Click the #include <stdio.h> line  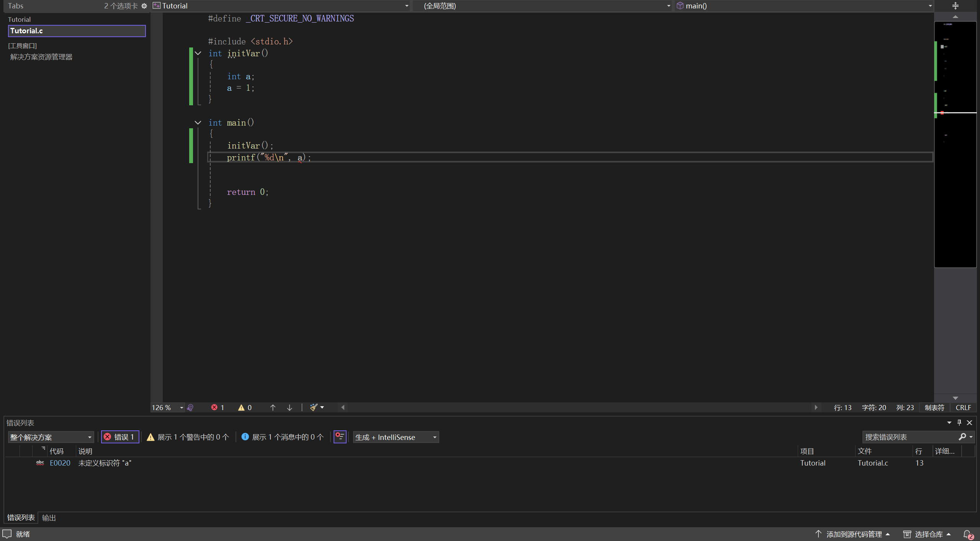pos(250,41)
